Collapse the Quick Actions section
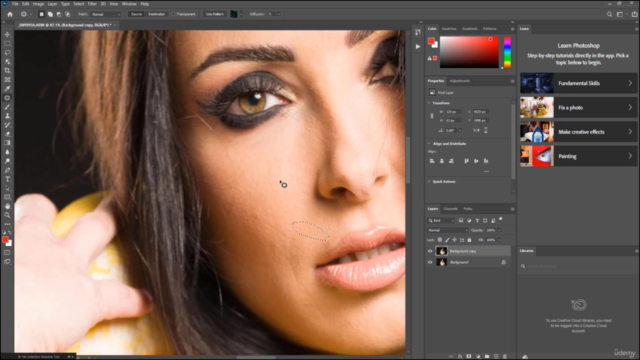Image resolution: width=640 pixels, height=360 pixels. tap(429, 182)
